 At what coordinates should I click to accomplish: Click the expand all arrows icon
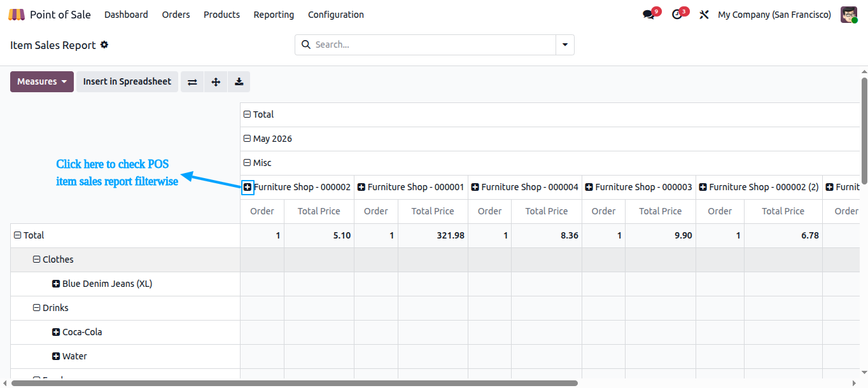[216, 81]
